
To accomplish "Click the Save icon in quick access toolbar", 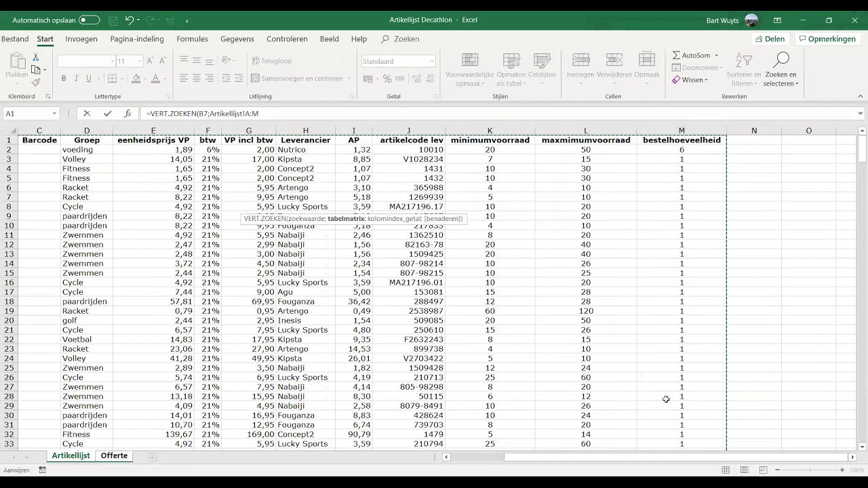I will (x=113, y=20).
